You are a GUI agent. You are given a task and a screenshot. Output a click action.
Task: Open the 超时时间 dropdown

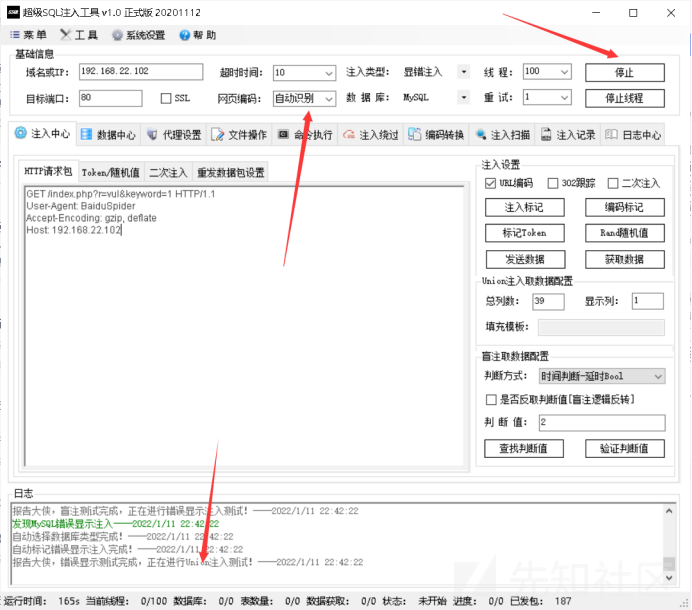pos(329,73)
